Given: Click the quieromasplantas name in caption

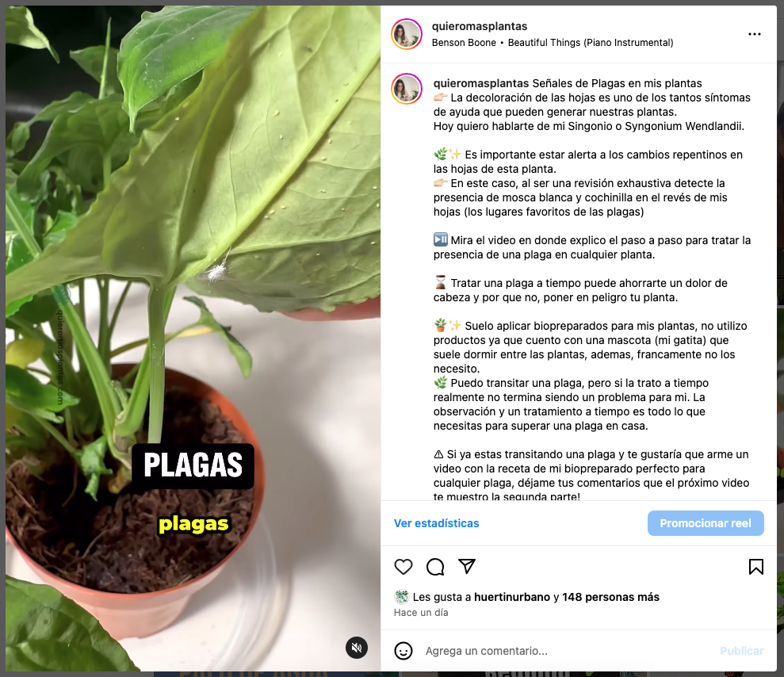Looking at the screenshot, I should 480,83.
